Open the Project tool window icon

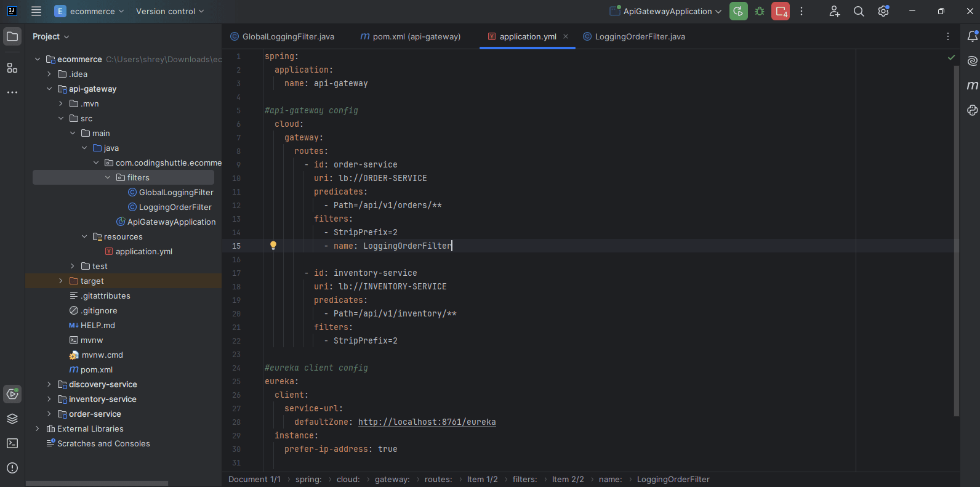tap(12, 37)
